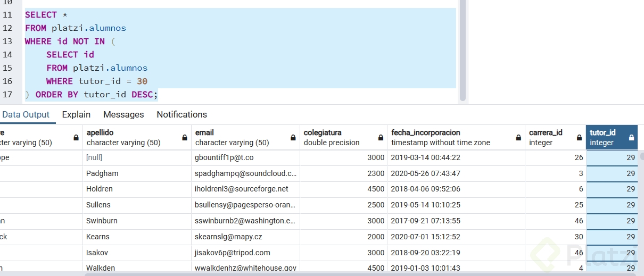Click carrera_id cell with value 3
This screenshot has width=644, height=276.
pos(556,173)
